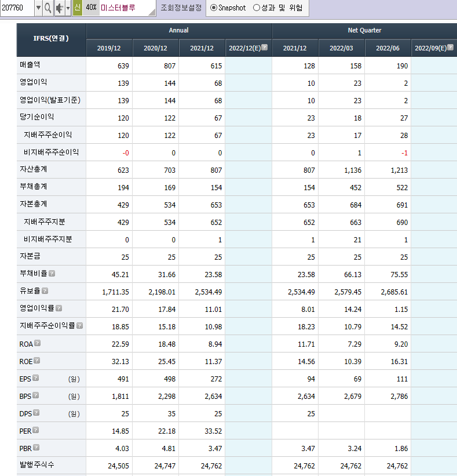Click the 2020/12 column header
Screen dimensions: 457x476
156,48
